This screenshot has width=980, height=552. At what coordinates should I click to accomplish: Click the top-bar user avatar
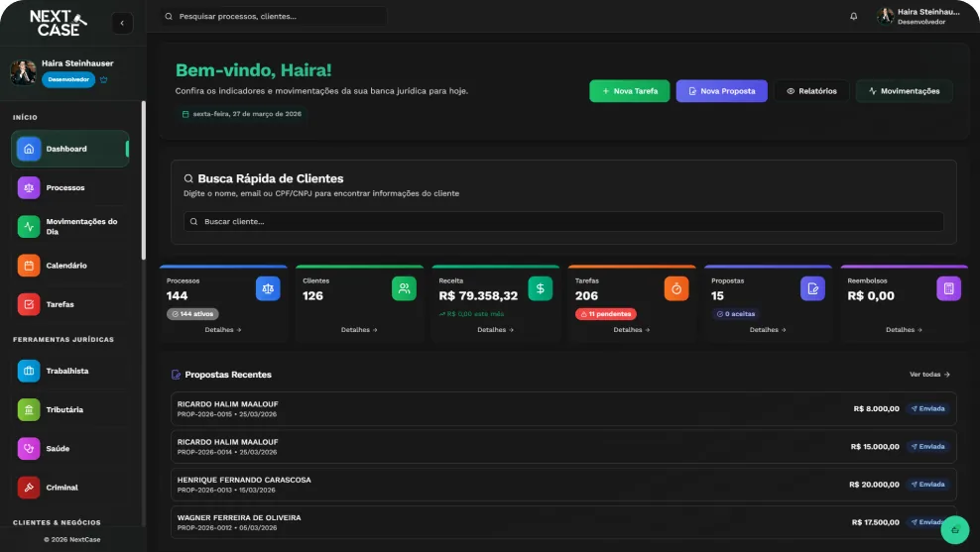tap(885, 16)
